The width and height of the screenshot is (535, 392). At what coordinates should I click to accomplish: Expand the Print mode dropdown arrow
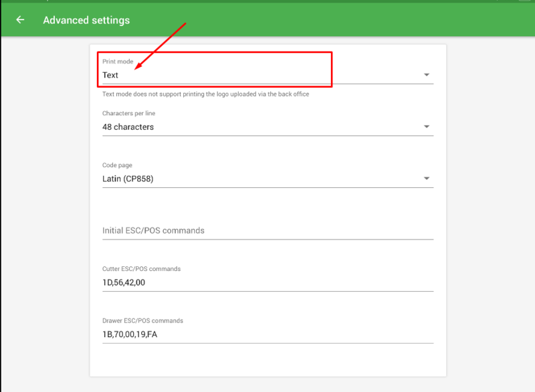click(x=426, y=76)
